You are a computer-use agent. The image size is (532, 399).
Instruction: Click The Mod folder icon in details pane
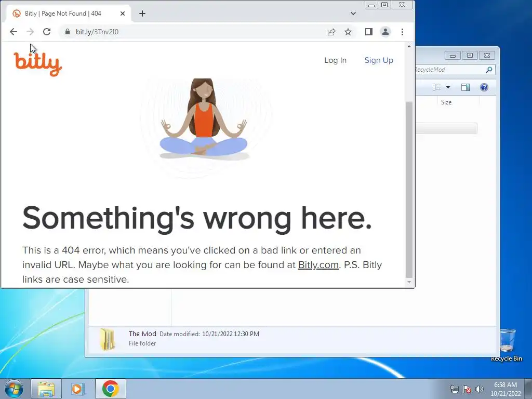coord(108,339)
